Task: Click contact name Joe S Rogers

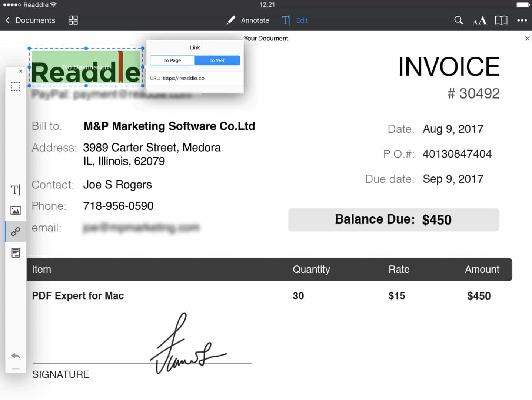Action: click(117, 185)
